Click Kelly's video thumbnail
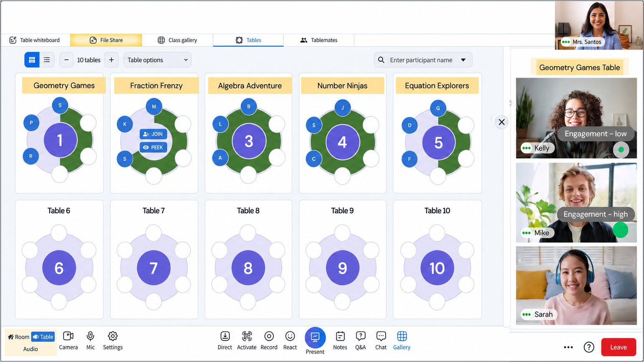This screenshot has width=644, height=362. (576, 118)
